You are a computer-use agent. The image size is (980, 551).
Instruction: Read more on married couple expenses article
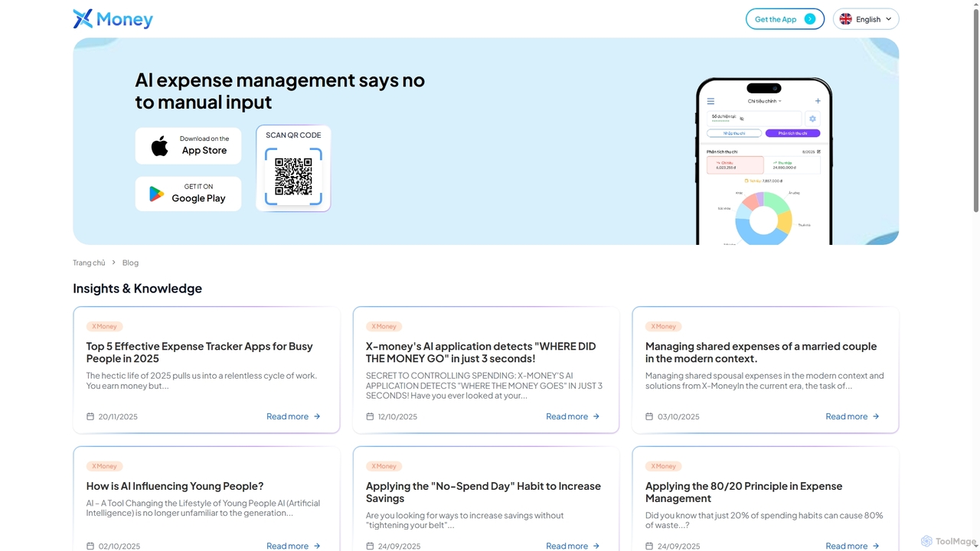[x=852, y=416]
